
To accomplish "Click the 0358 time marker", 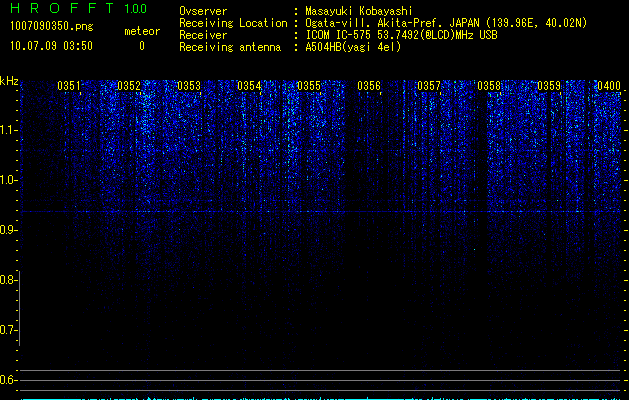I will point(489,86).
